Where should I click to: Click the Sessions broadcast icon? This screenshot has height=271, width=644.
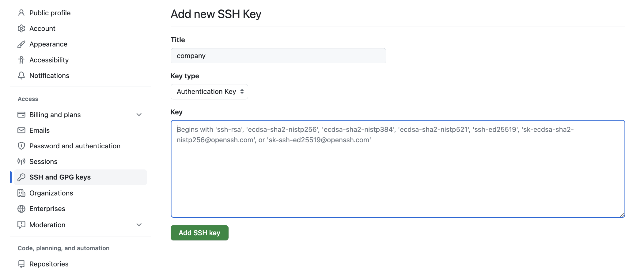21,161
